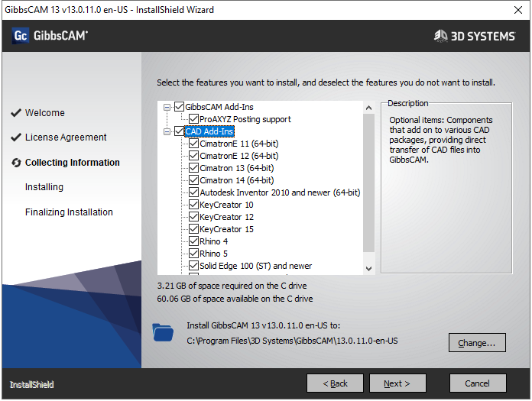Click the 60.06 GB space available text
The height and width of the screenshot is (401, 532).
click(235, 299)
